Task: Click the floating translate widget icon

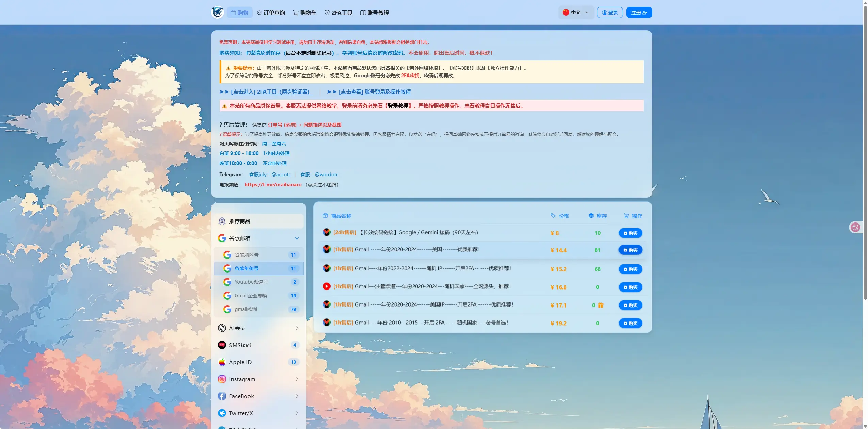Action: click(855, 227)
